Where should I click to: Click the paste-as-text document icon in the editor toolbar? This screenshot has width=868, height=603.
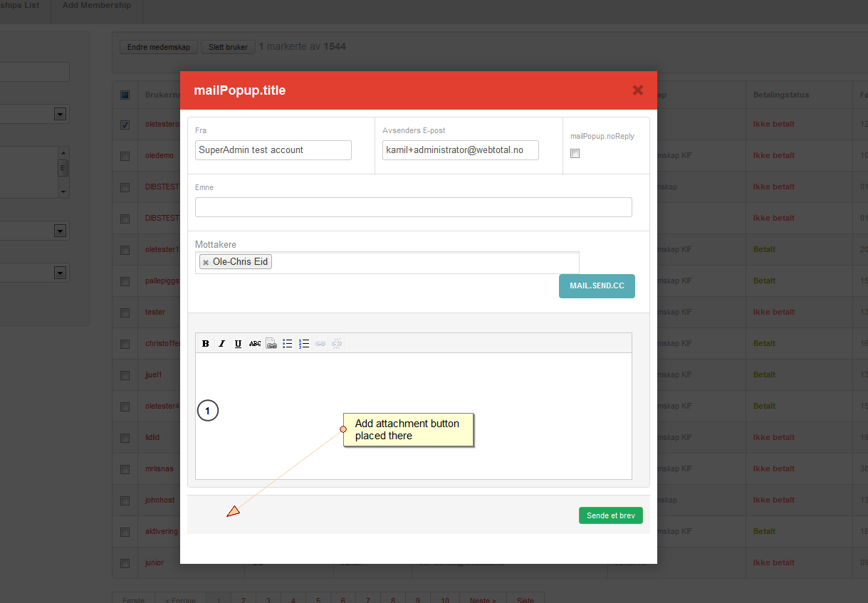(271, 343)
